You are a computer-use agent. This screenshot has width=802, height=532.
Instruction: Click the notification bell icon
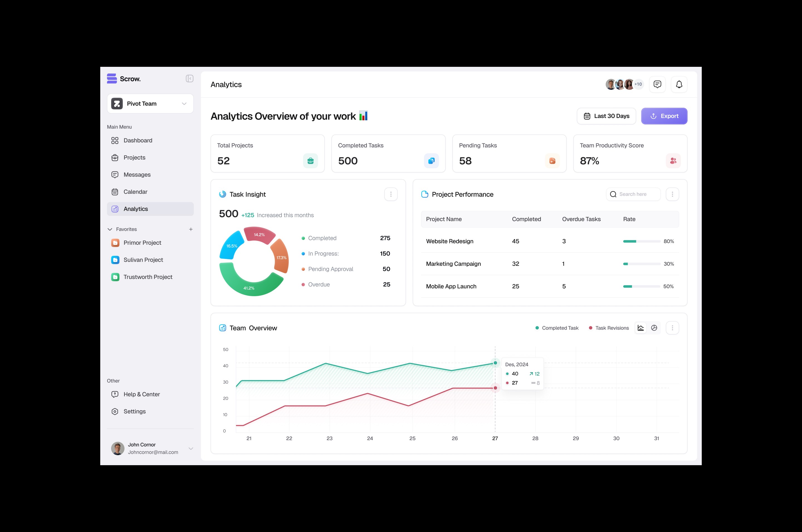click(679, 84)
